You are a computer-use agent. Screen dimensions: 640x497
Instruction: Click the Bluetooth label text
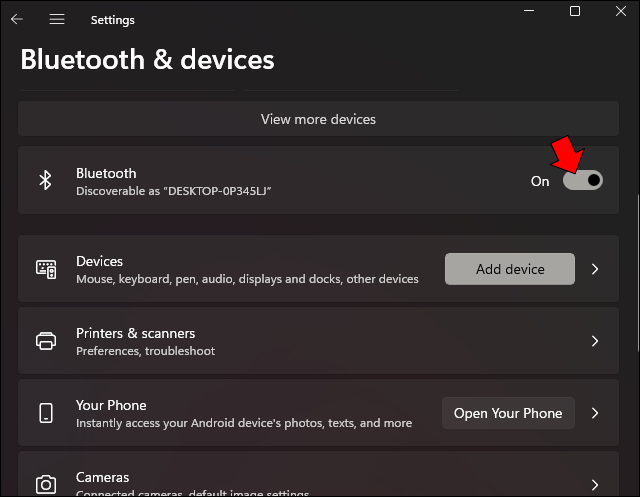(106, 173)
